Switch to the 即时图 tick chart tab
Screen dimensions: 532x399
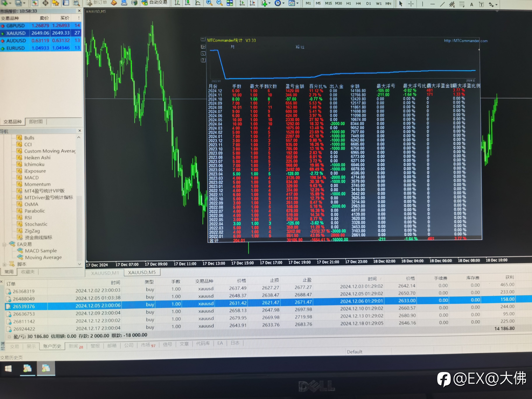[36, 121]
